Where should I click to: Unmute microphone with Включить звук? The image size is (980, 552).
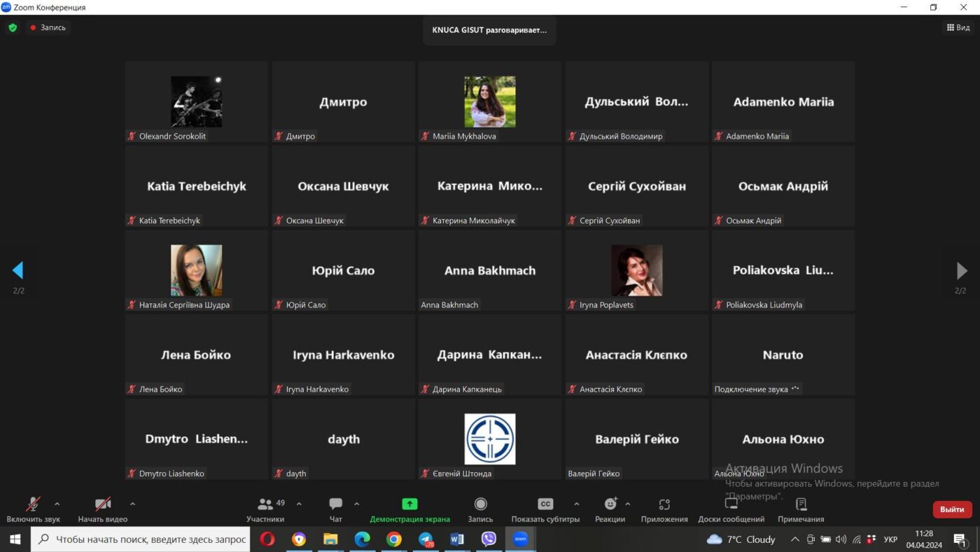pyautogui.click(x=33, y=510)
